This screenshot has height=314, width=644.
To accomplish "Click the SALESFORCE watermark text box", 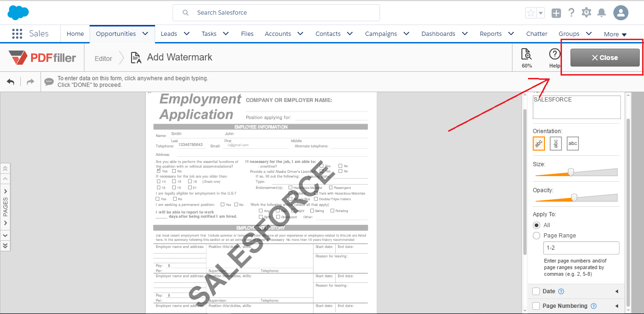I will pos(577,107).
